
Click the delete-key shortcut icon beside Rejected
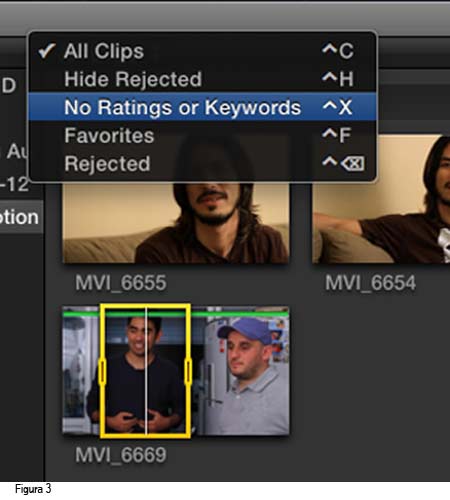click(x=353, y=163)
